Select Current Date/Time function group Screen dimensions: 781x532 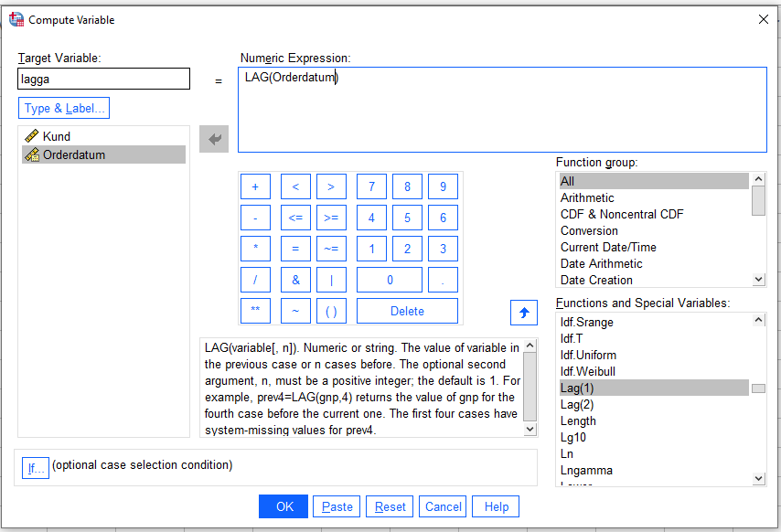pos(654,247)
